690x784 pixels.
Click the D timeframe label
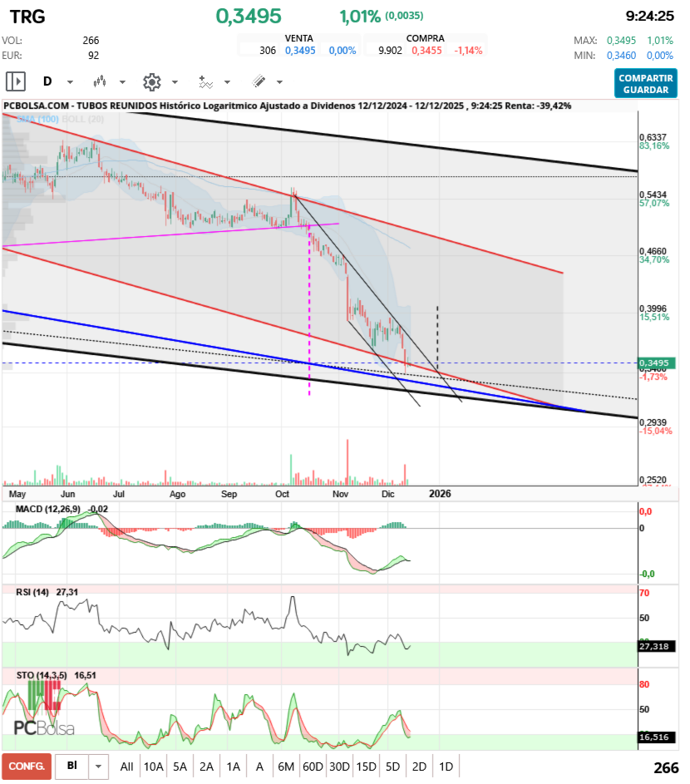[x=47, y=81]
